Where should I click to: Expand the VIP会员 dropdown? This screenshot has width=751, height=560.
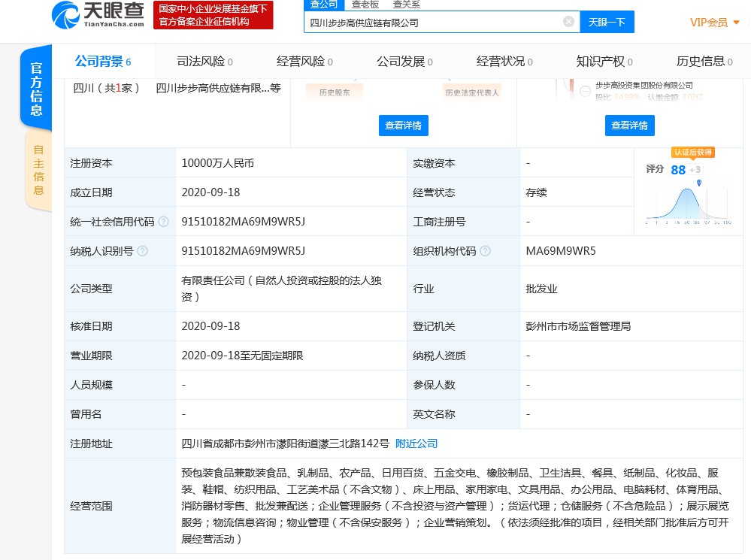(x=715, y=23)
